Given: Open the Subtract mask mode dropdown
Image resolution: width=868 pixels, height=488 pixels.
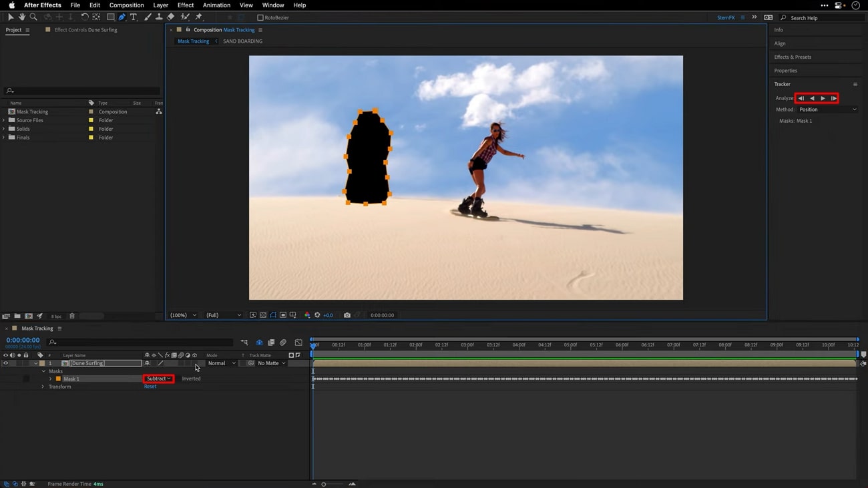Looking at the screenshot, I should [158, 379].
